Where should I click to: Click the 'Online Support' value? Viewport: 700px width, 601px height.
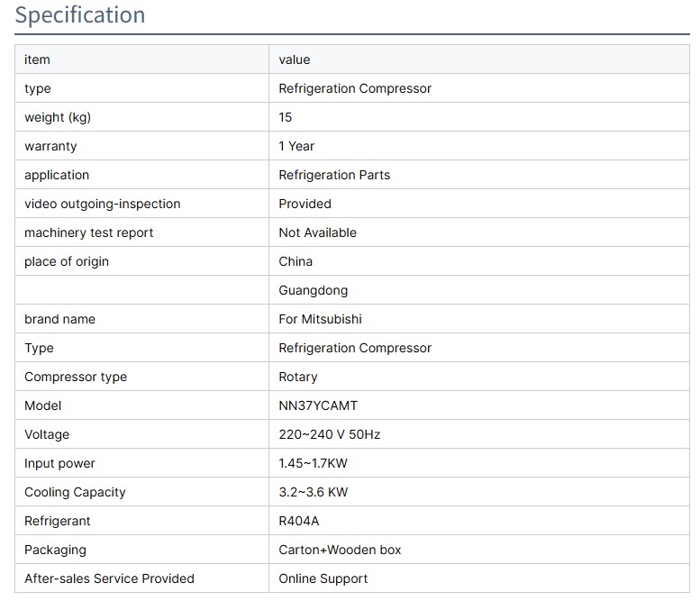click(x=323, y=578)
